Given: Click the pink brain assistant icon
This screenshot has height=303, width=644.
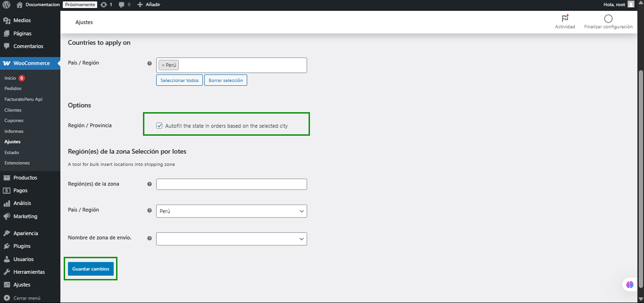Looking at the screenshot, I should click(x=629, y=284).
